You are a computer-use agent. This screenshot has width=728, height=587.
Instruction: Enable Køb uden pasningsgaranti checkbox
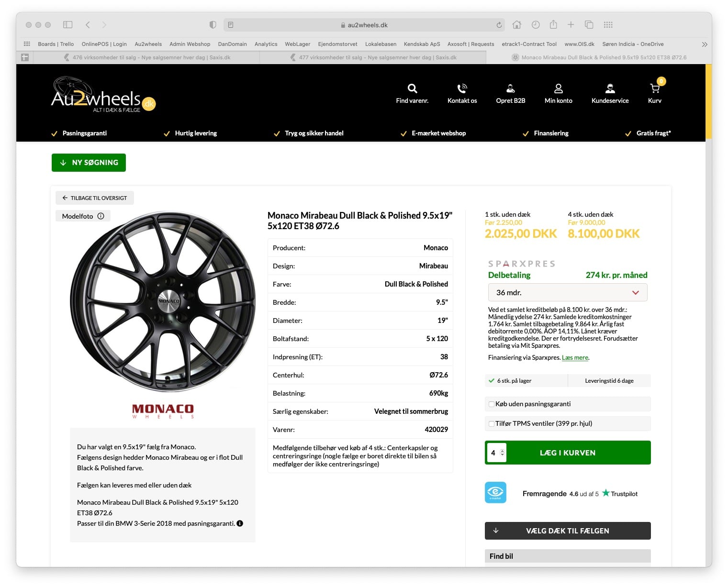click(x=492, y=404)
